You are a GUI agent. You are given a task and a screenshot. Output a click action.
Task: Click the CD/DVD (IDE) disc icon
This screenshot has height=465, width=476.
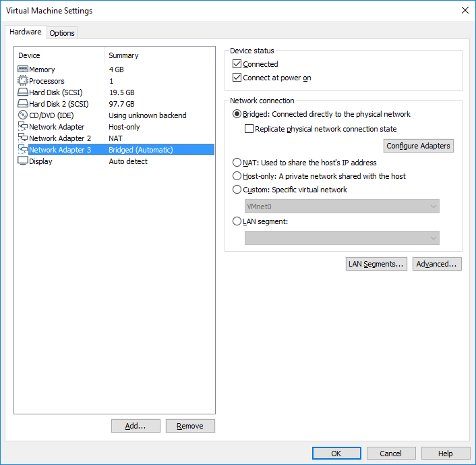(23, 115)
